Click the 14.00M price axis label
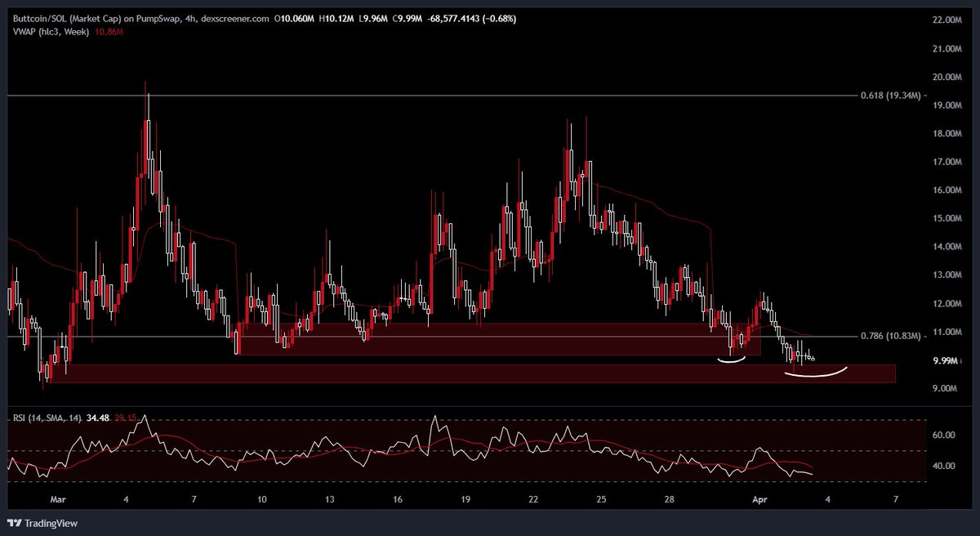The image size is (980, 536). tap(947, 246)
